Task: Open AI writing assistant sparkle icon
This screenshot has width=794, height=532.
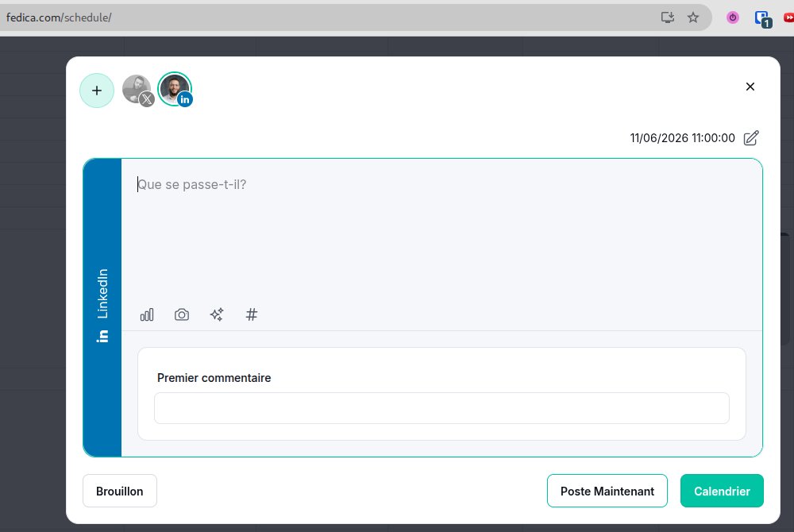Action: tap(217, 315)
